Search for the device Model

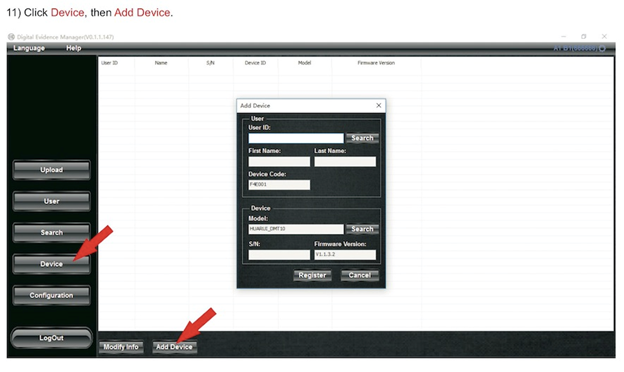(x=362, y=229)
